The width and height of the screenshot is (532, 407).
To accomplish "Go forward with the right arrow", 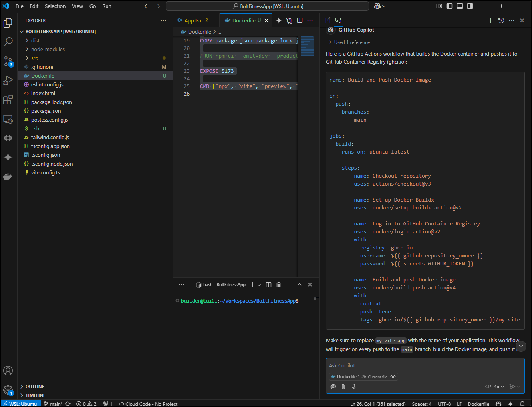I will [x=157, y=6].
